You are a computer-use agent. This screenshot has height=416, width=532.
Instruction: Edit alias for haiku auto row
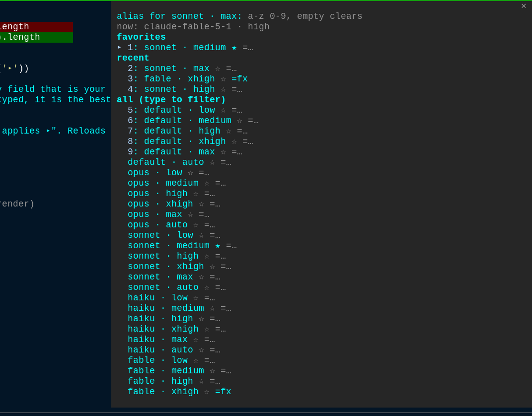[x=215, y=350]
